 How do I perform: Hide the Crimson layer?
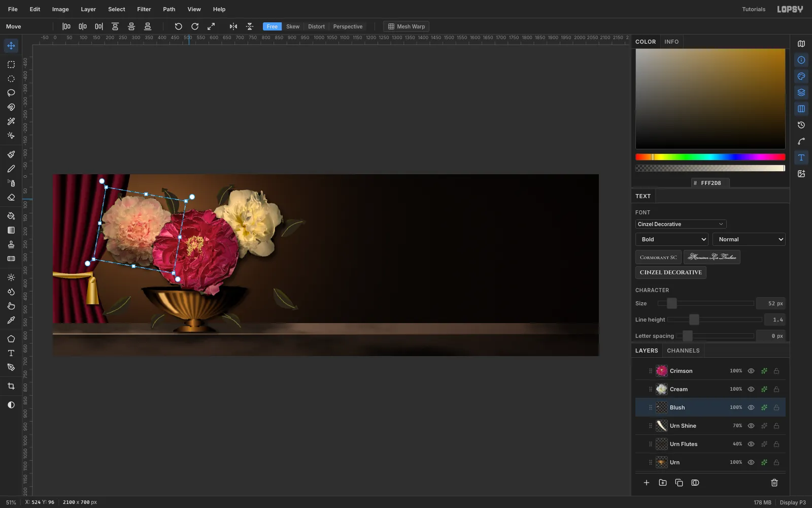coord(751,371)
